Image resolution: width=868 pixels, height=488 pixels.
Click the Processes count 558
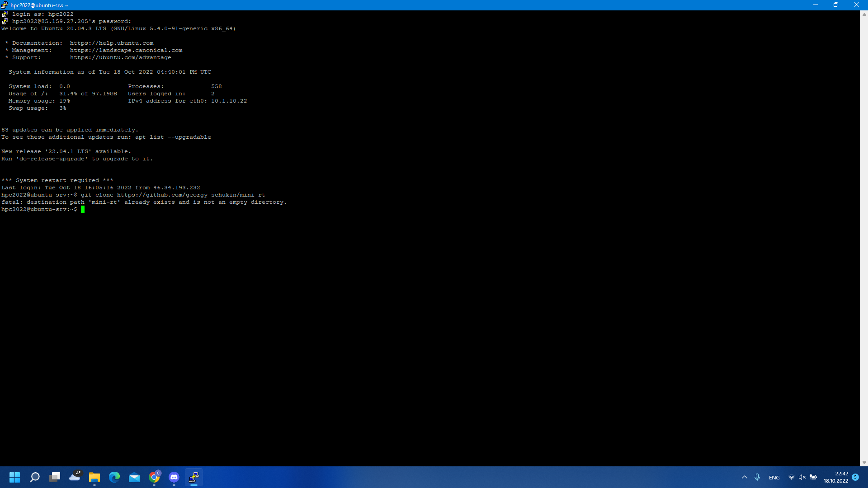[217, 86]
